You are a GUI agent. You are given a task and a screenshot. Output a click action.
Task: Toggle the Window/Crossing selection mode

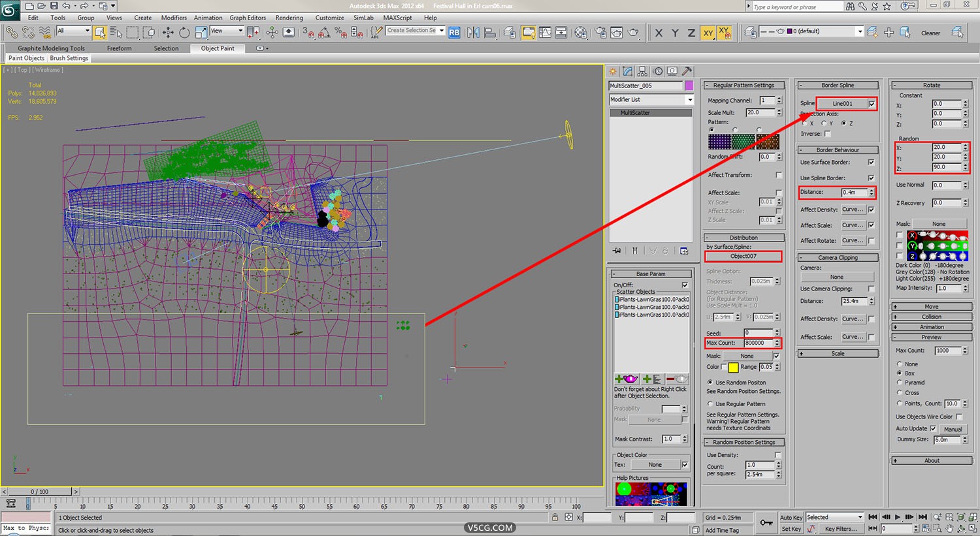149,32
